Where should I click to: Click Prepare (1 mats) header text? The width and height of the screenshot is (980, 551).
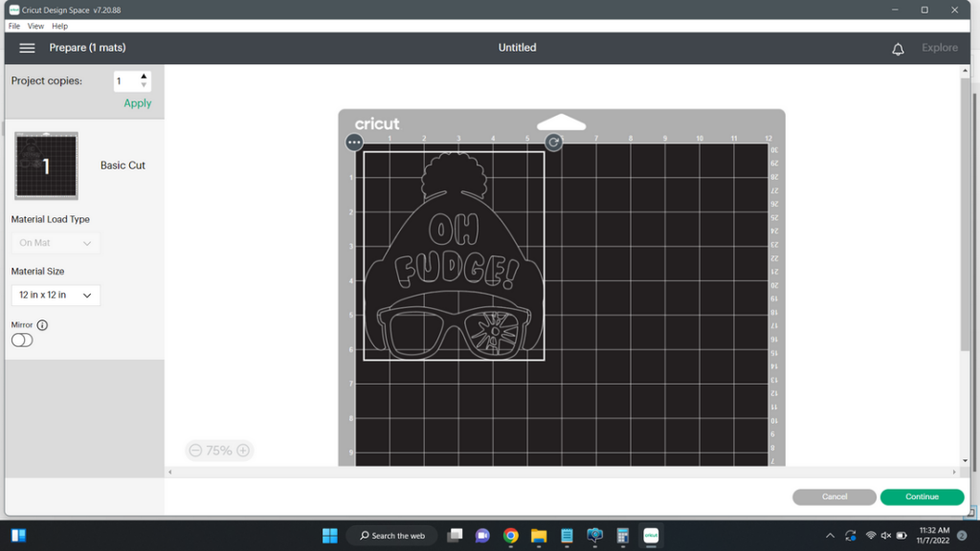pos(87,48)
